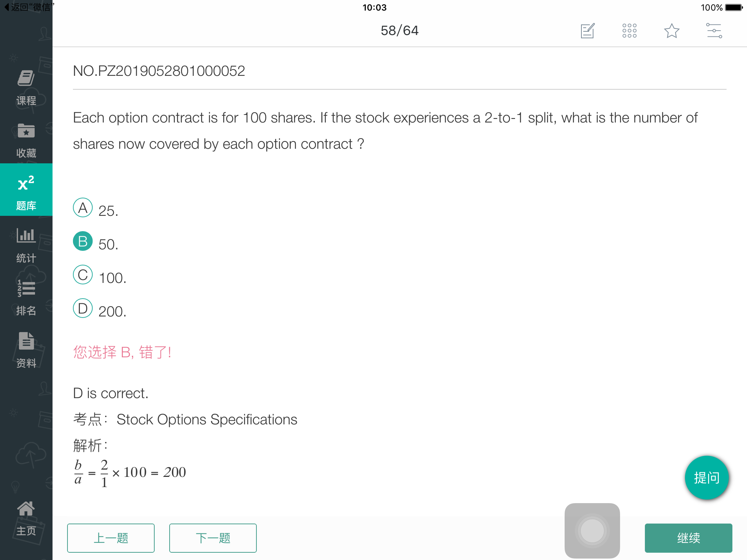Open 收藏 favorites folder in the sidebar

26,140
